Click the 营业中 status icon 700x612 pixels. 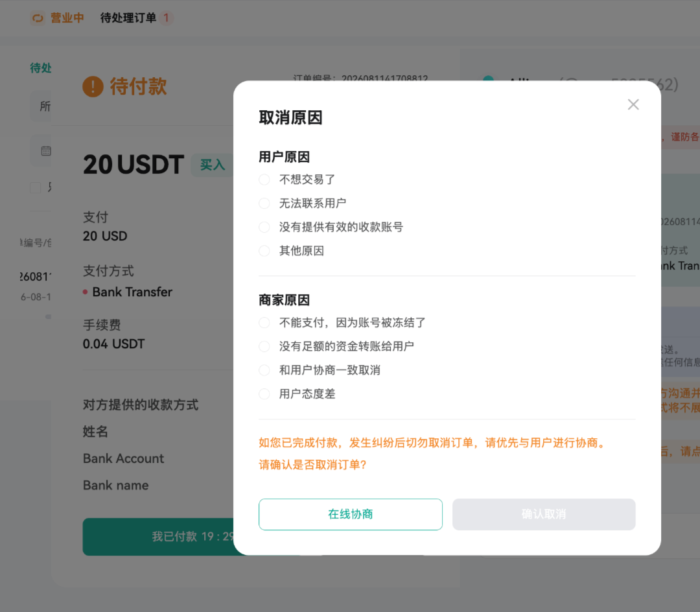pyautogui.click(x=38, y=18)
